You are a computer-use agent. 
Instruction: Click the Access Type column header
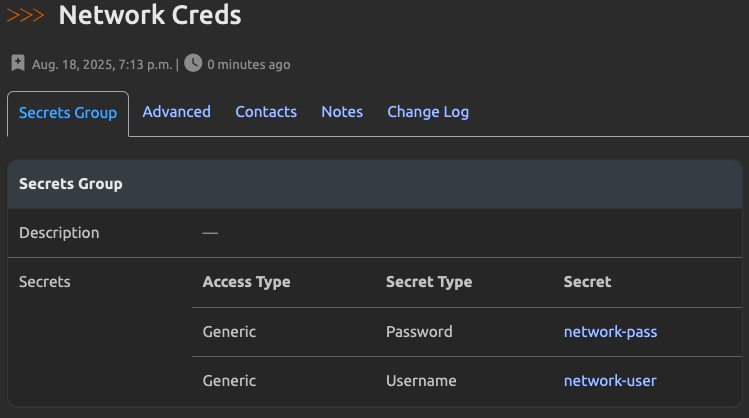click(x=246, y=282)
